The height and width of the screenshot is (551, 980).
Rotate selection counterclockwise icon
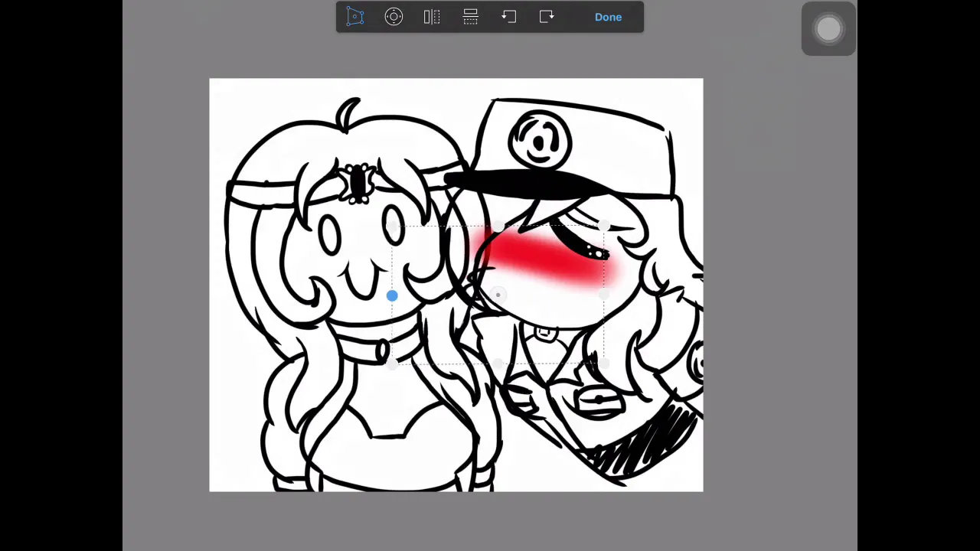(x=509, y=17)
